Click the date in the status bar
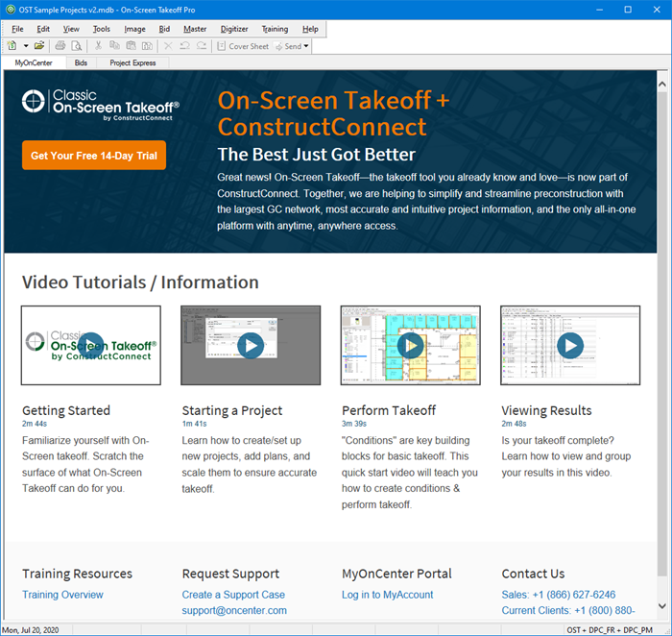The image size is (672, 636). [x=30, y=630]
